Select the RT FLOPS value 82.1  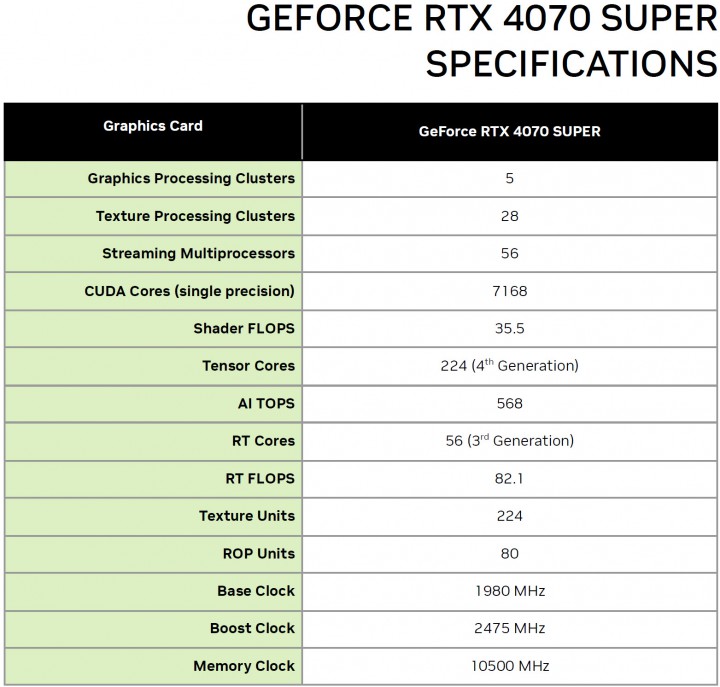click(x=509, y=478)
